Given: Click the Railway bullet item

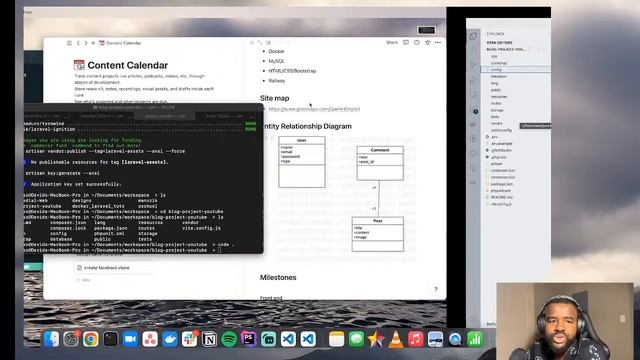Looking at the screenshot, I should 277,80.
